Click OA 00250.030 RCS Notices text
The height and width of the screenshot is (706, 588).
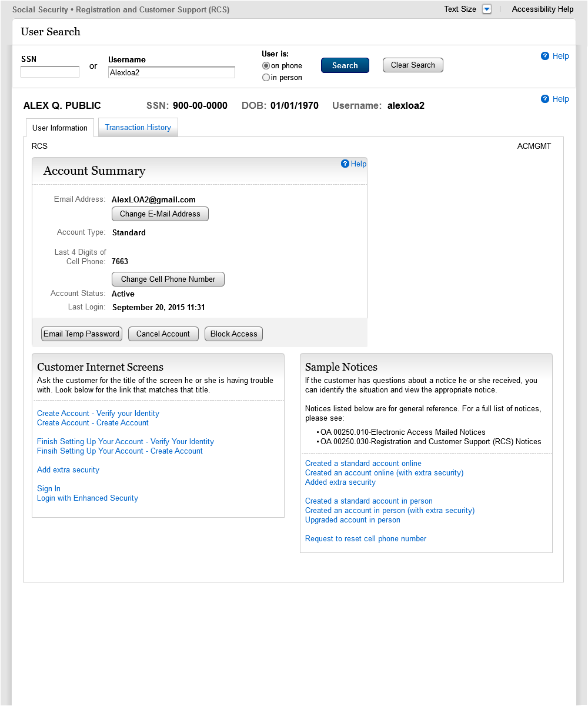tap(431, 441)
